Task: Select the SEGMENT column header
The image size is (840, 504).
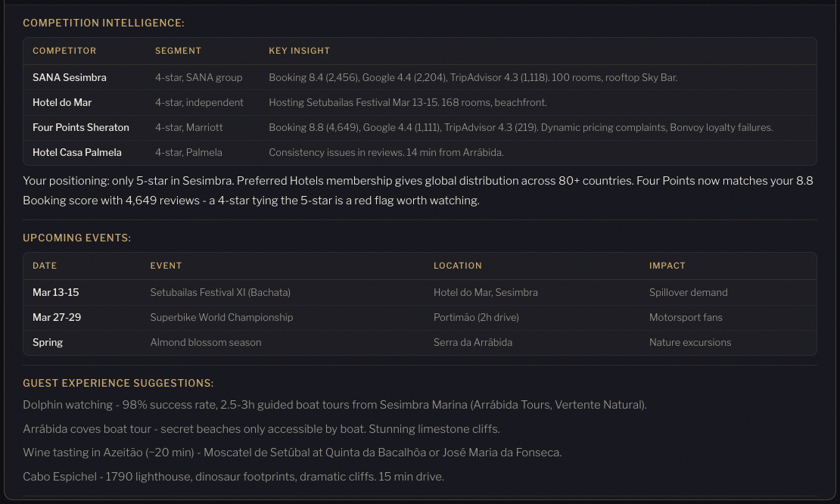Action: click(178, 51)
